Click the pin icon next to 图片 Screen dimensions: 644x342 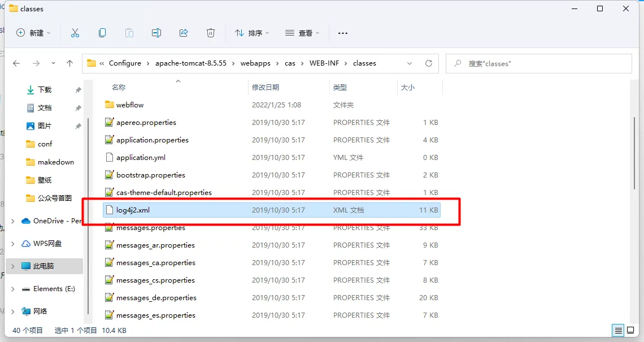point(78,126)
